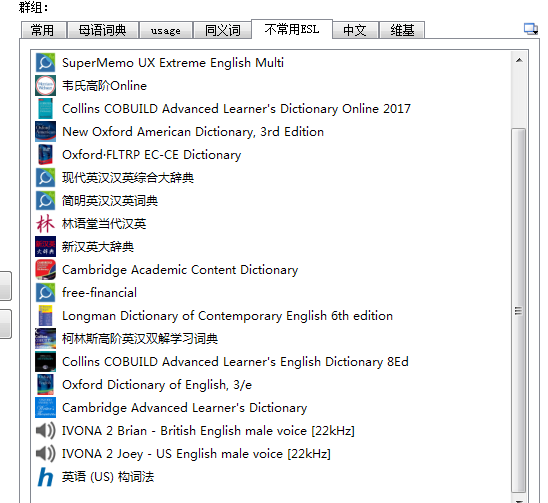548x503 pixels.
Task: Click the 新汉英大辞典 dictionary icon
Action: tap(45, 247)
